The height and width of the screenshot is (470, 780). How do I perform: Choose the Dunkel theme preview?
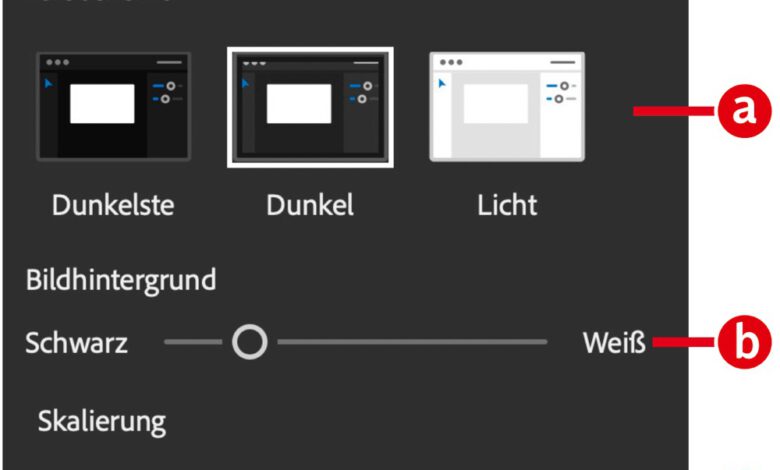(x=310, y=107)
